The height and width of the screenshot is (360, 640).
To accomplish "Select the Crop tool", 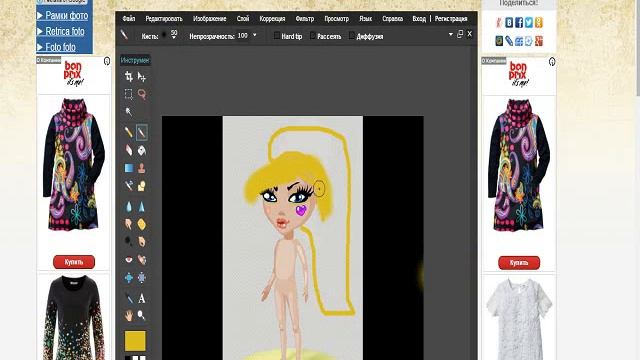I will tap(129, 77).
